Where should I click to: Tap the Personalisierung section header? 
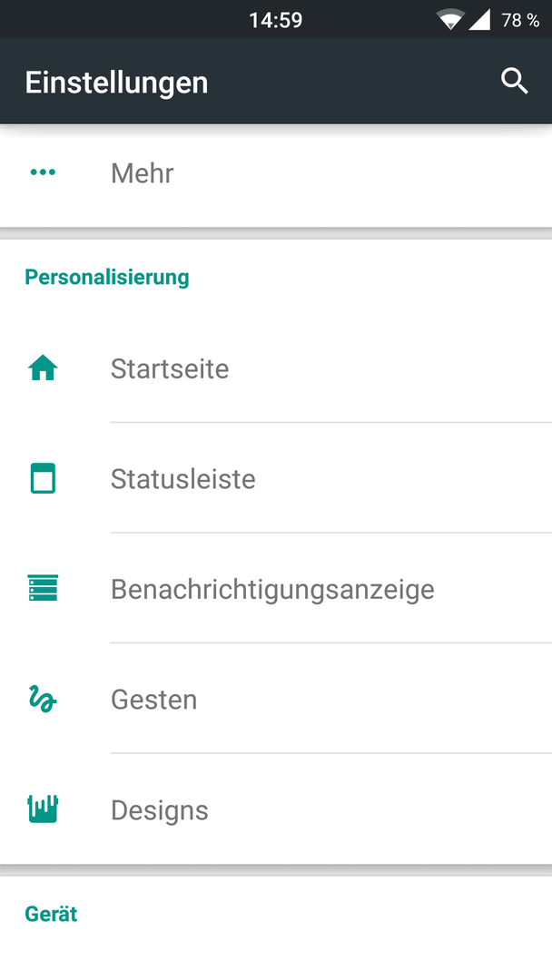point(107,277)
